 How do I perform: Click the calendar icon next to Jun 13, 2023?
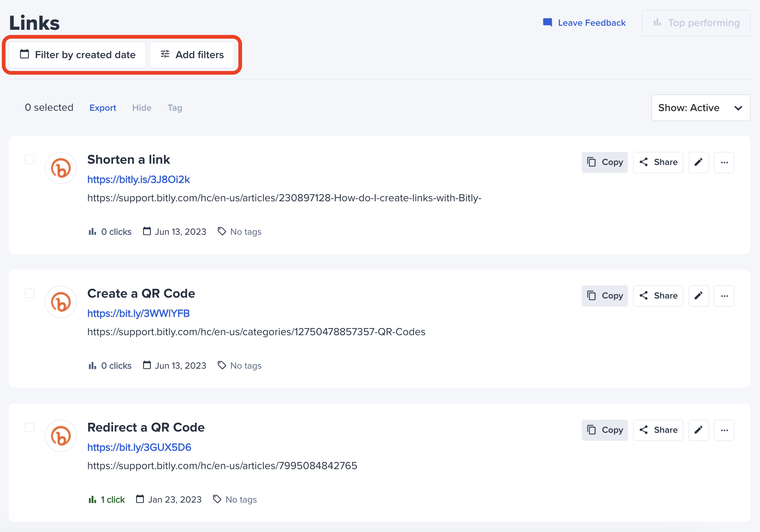pos(146,231)
